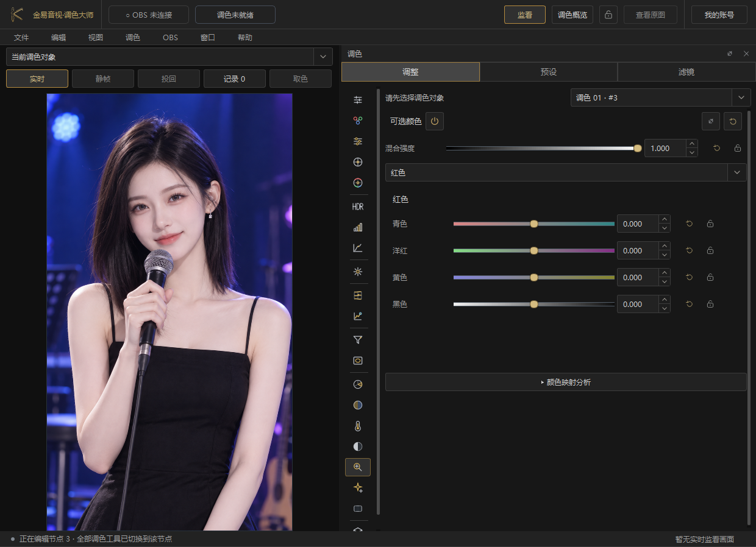Click the 黄色 value input field
Viewport: 756px width, 547px height.
pos(638,277)
